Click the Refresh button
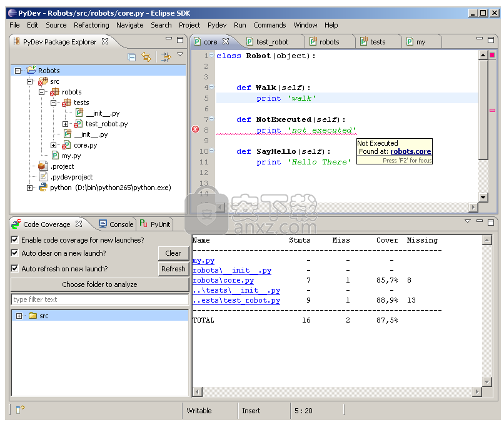Screen dimensions: 504x422 pyautogui.click(x=173, y=269)
